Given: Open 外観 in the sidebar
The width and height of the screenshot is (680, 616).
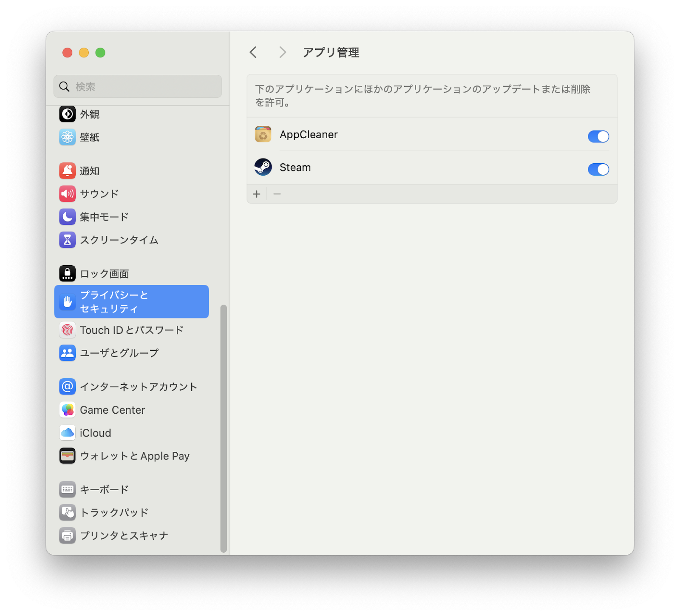Looking at the screenshot, I should (x=90, y=114).
